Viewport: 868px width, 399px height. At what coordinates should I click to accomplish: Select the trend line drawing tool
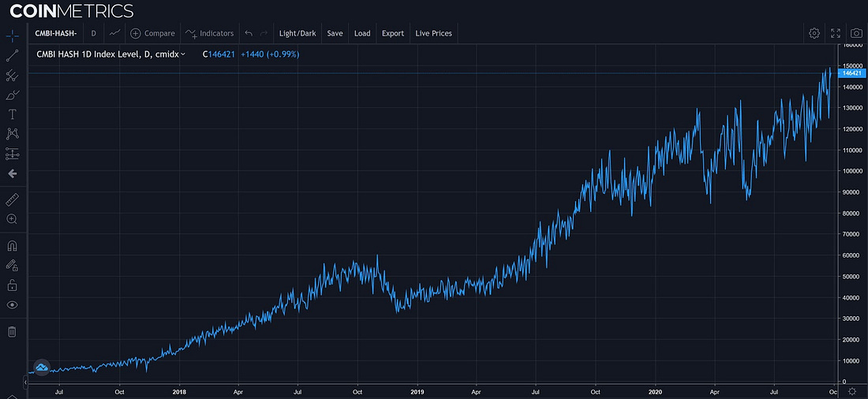coord(12,54)
